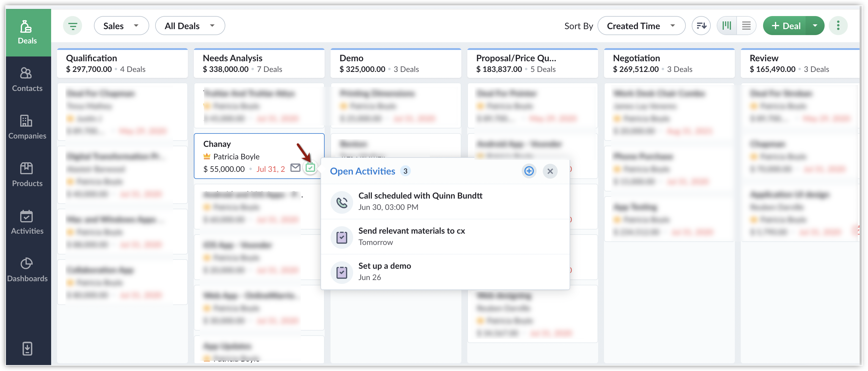The width and height of the screenshot is (868, 371).
Task: Open the Created Time sort dropdown
Action: pyautogui.click(x=641, y=26)
